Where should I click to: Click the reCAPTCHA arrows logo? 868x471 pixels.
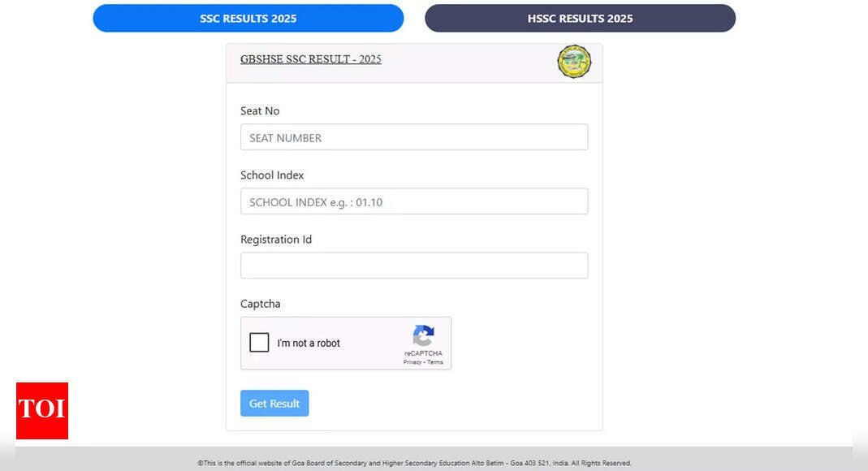coord(424,335)
